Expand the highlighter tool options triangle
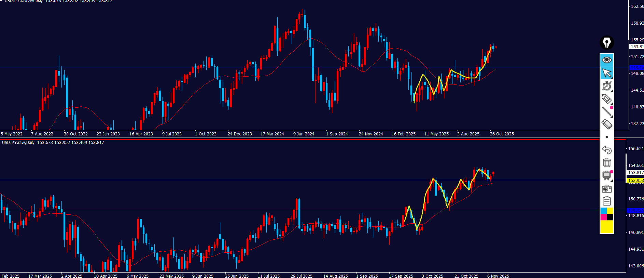Screen dimensions: 644x278 point(612,103)
